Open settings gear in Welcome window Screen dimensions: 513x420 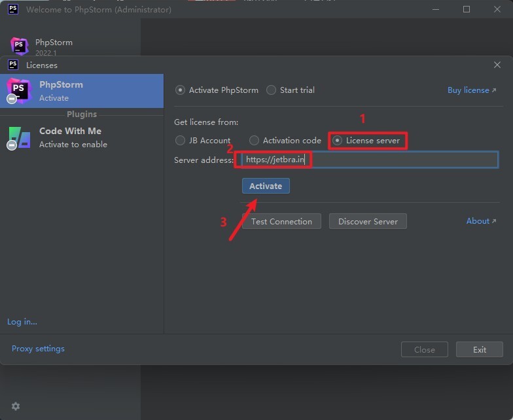pos(16,406)
